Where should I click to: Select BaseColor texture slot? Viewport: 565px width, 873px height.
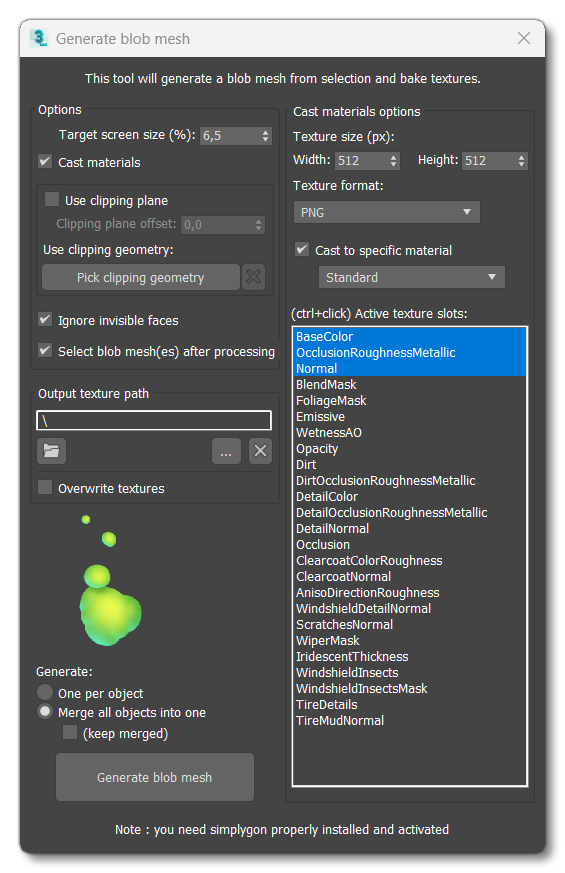[x=410, y=336]
